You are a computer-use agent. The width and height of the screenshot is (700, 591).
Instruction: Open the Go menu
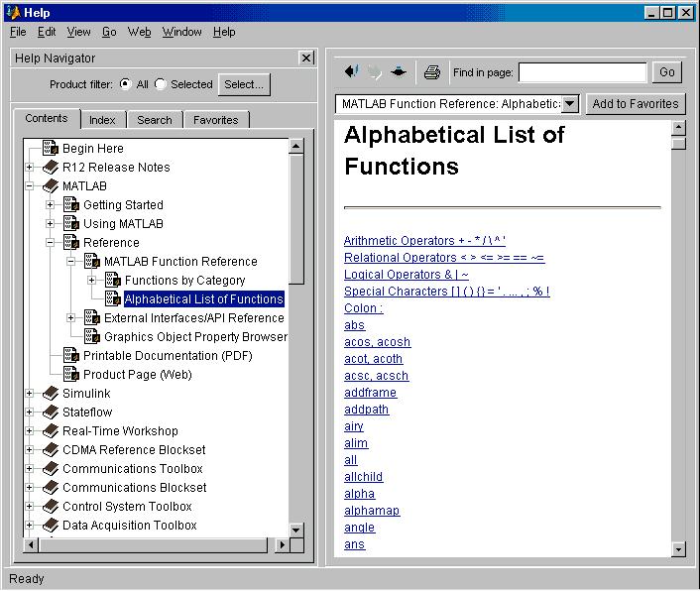[x=109, y=32]
